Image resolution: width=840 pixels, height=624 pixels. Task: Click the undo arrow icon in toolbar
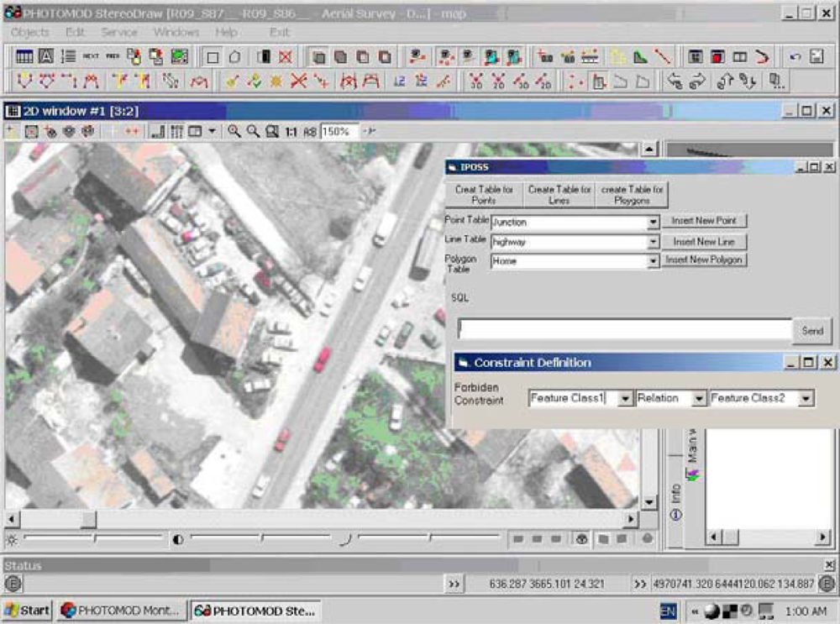[795, 57]
